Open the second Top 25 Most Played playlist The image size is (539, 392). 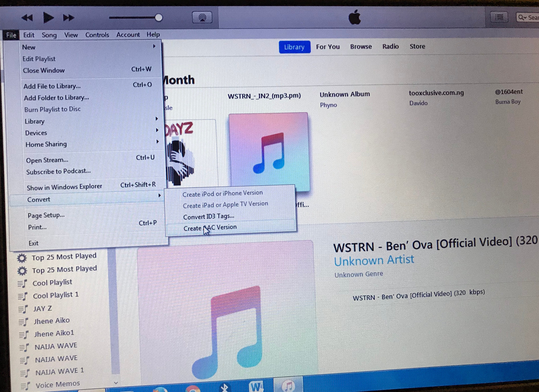[x=64, y=269]
